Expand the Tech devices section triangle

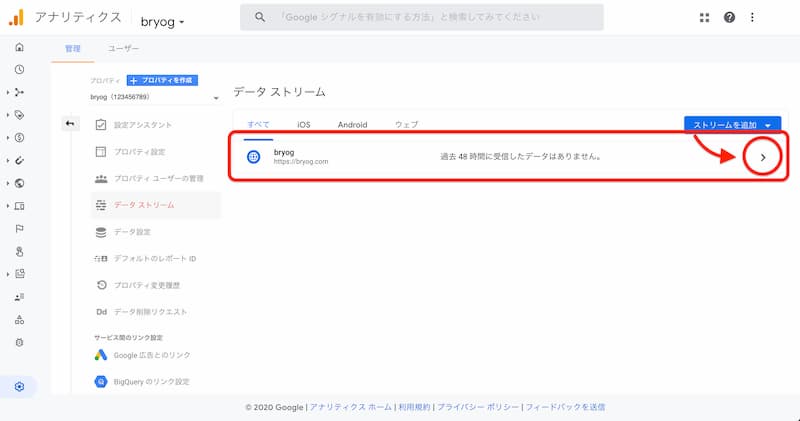pos(8,206)
